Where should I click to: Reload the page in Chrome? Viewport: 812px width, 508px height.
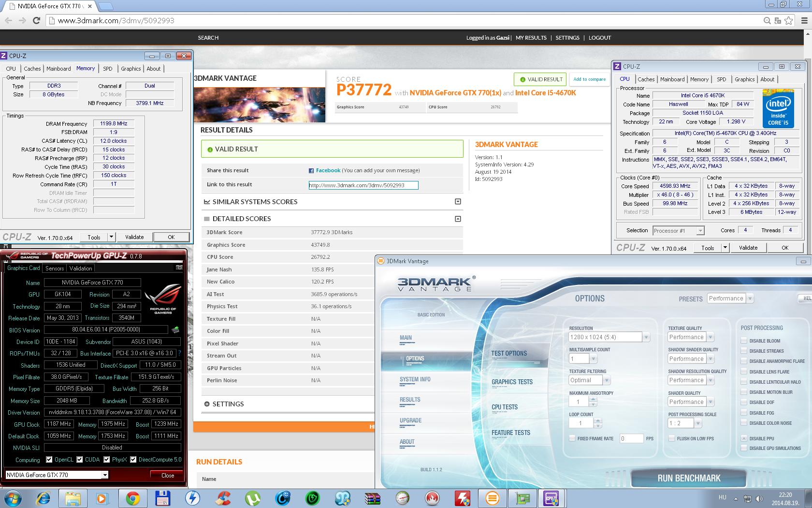point(36,20)
